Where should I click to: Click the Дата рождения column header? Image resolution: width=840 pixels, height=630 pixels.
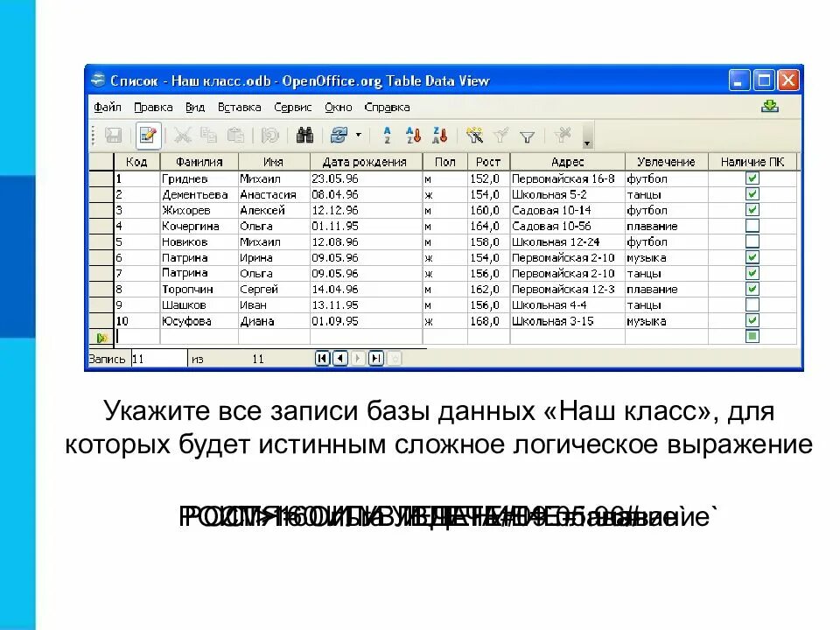[366, 162]
